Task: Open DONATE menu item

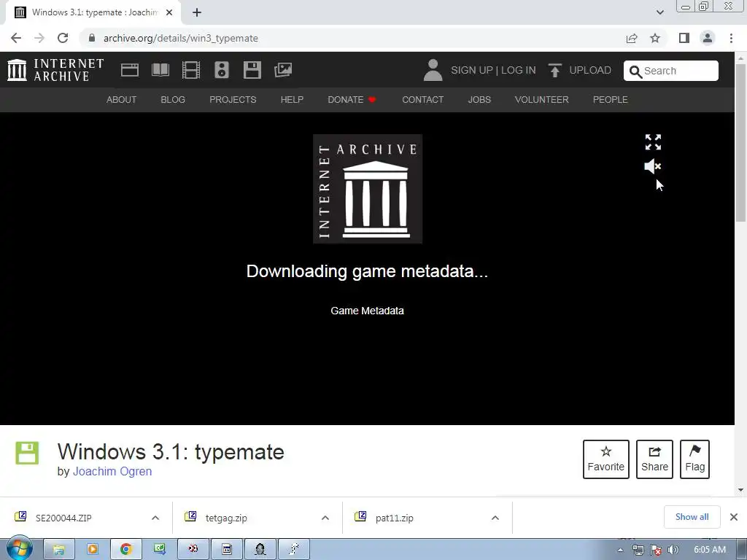Action: point(352,99)
